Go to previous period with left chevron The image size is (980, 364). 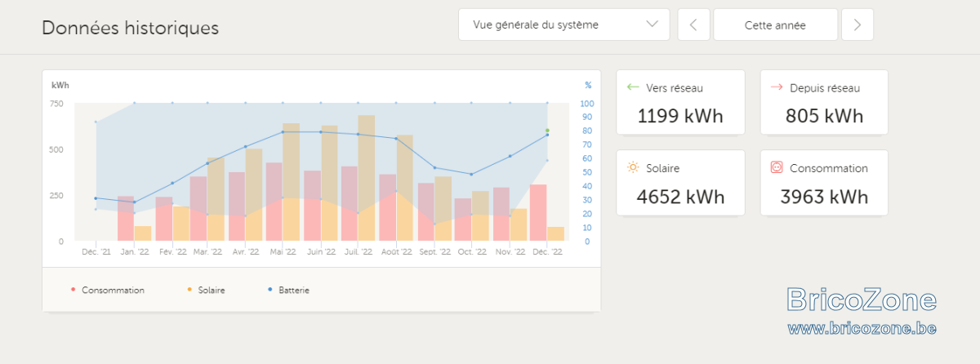pos(693,24)
